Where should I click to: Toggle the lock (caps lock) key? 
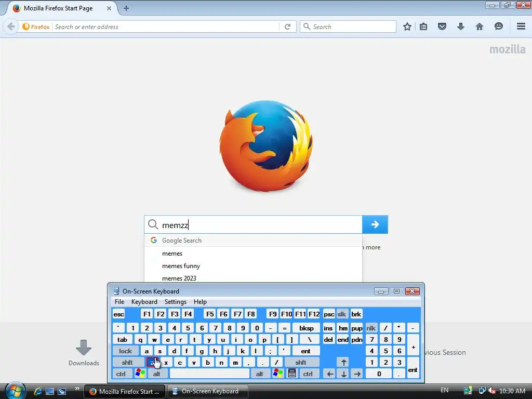coord(126,351)
